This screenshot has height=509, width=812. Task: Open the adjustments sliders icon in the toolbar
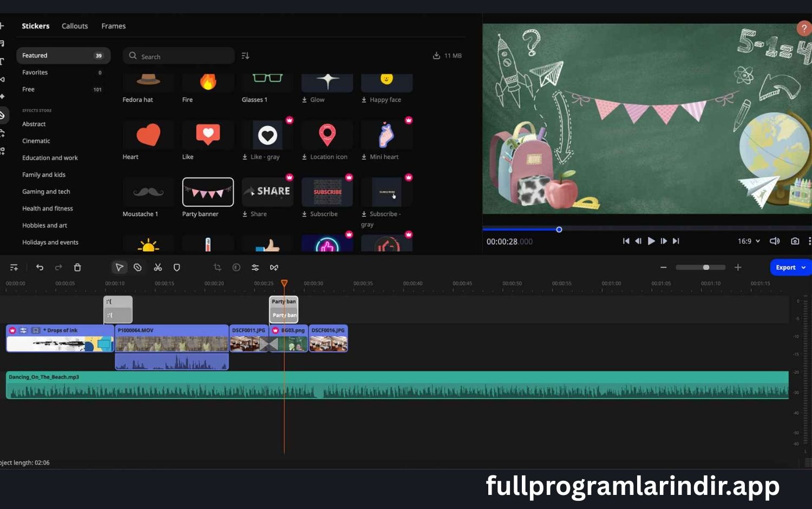[x=255, y=267]
